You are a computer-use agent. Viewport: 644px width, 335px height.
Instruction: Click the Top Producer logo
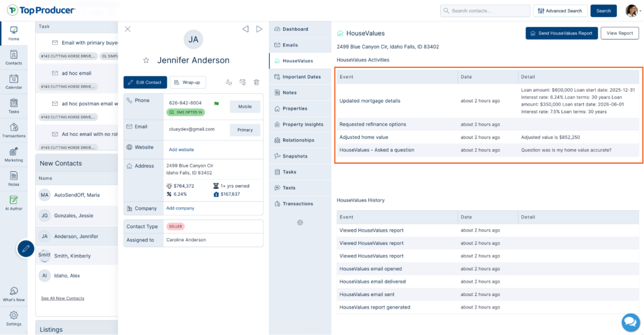pyautogui.click(x=41, y=10)
